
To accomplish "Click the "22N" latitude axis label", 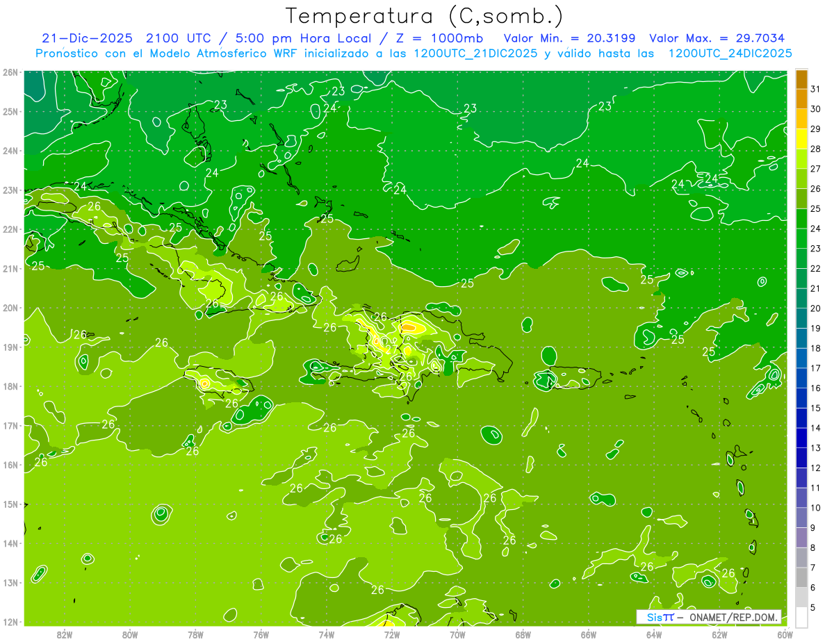I will (10, 229).
